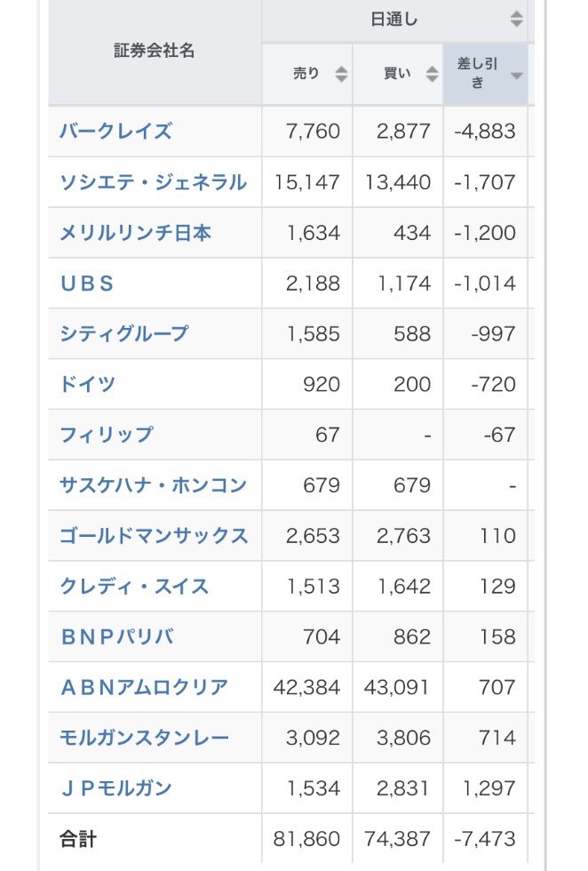
Task: Select メリルリンチ日本 broker link
Action: (135, 233)
